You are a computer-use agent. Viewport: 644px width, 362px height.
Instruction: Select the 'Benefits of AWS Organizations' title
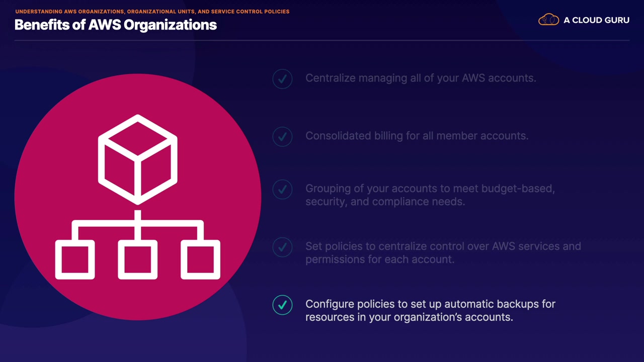tap(116, 25)
